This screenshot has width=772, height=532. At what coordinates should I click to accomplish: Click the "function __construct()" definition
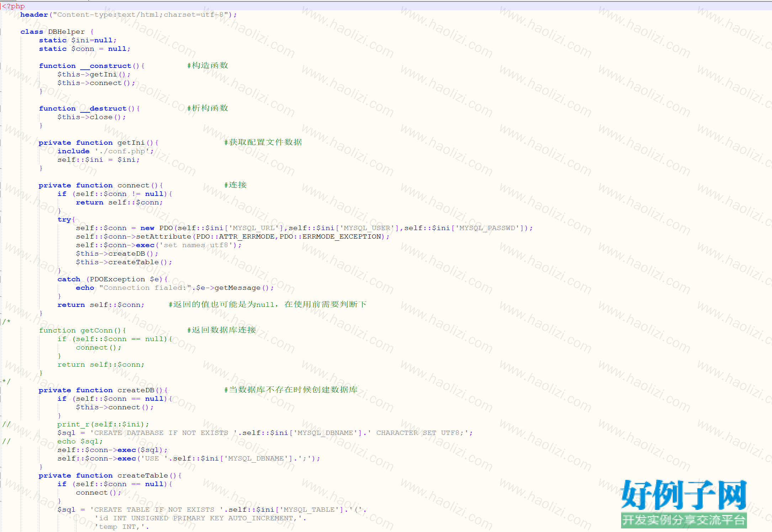(x=92, y=66)
